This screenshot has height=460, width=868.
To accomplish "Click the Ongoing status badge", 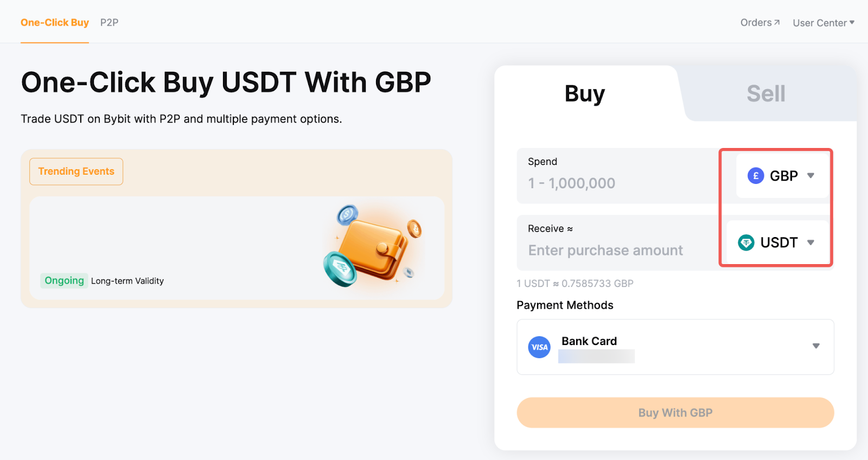I will tap(64, 280).
